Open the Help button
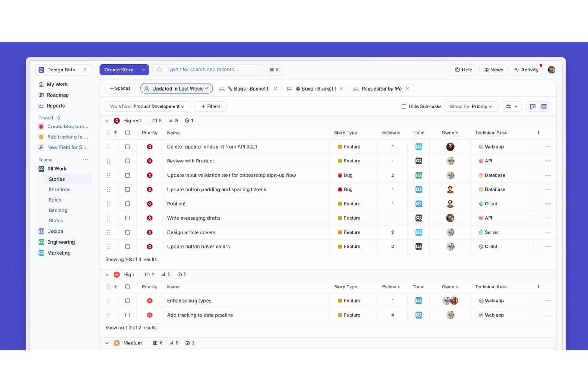Viewport: 588px width, 392px height. click(463, 70)
